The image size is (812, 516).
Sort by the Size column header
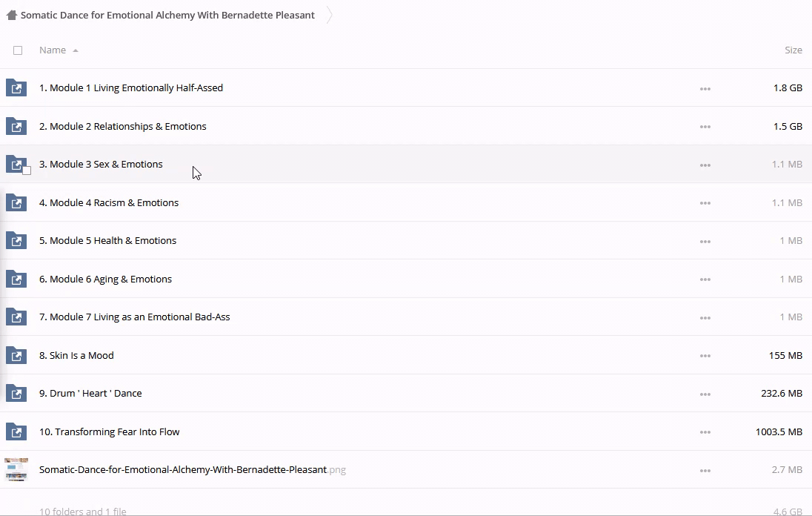tap(793, 50)
